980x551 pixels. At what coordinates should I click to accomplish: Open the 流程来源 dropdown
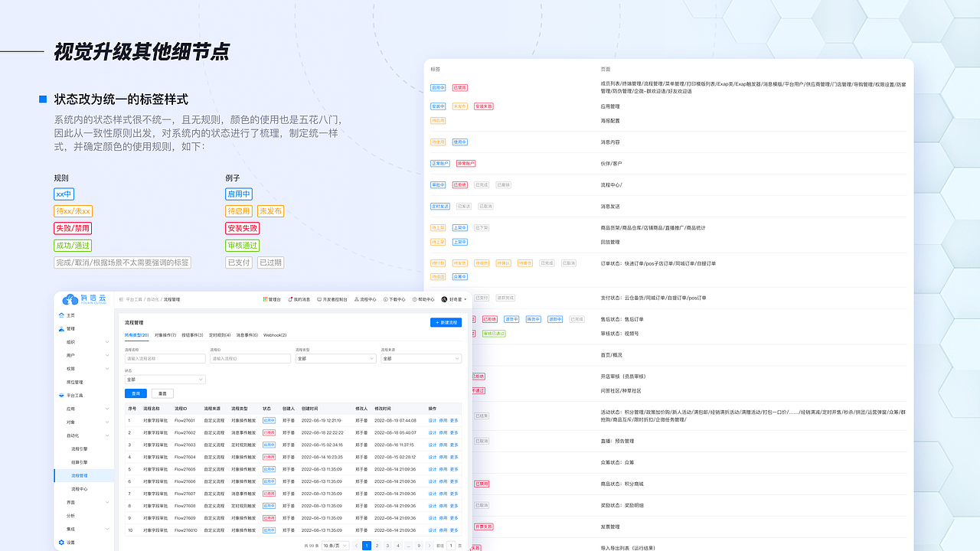point(421,358)
